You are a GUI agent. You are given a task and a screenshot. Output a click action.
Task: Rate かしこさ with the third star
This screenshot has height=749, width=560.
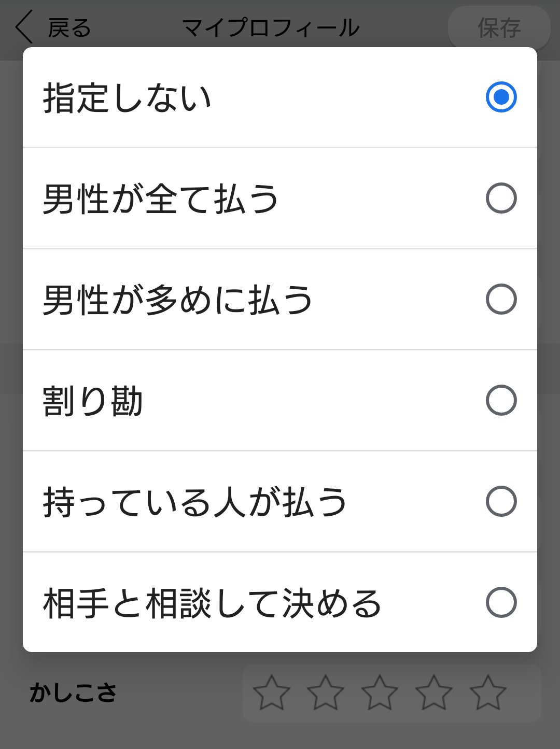(380, 693)
